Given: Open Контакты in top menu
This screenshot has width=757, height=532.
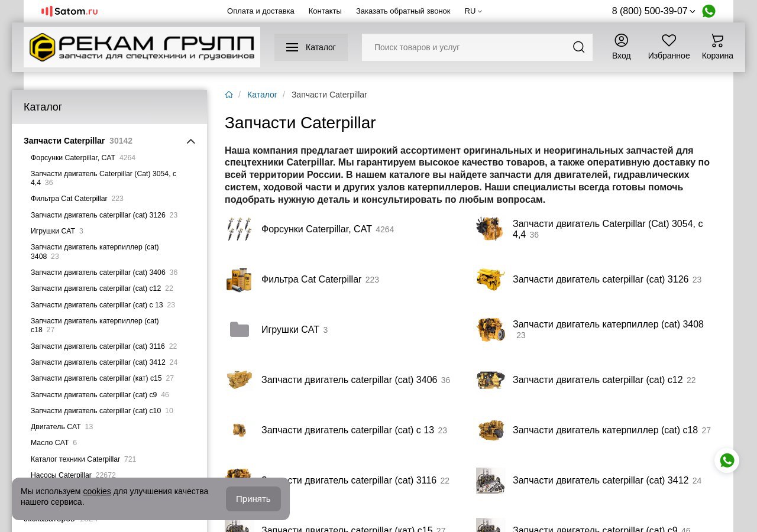Looking at the screenshot, I should click(325, 11).
